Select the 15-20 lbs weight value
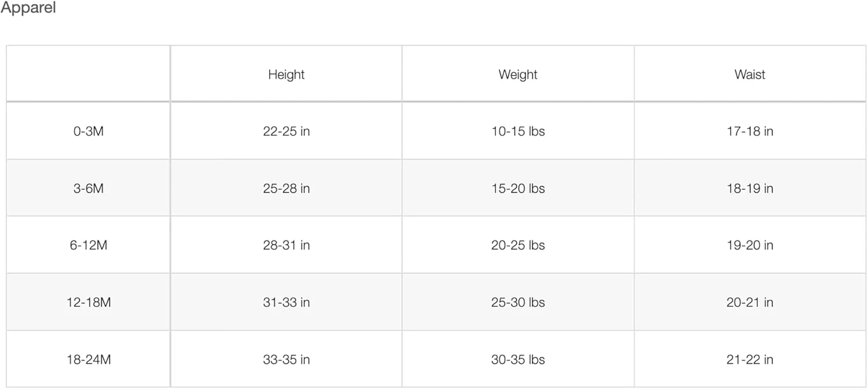This screenshot has height=389, width=868. pyautogui.click(x=518, y=189)
